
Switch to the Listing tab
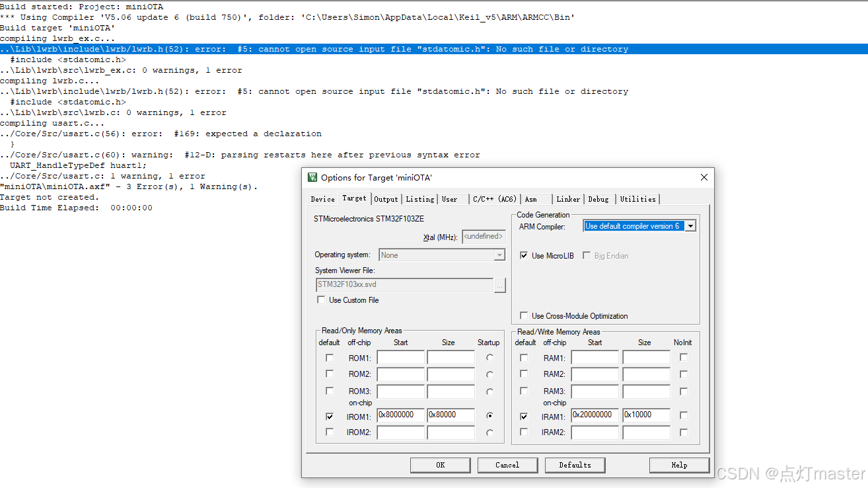[419, 199]
